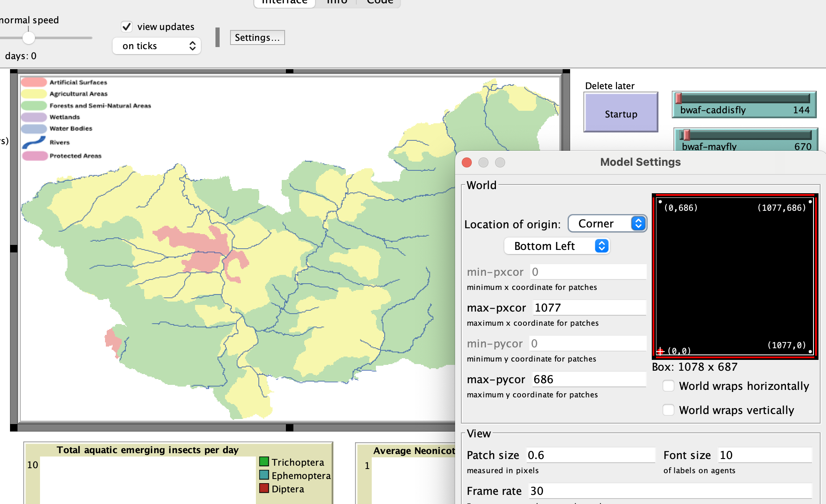Click the min-pycor input field
Image resolution: width=826 pixels, height=504 pixels.
pyautogui.click(x=588, y=344)
